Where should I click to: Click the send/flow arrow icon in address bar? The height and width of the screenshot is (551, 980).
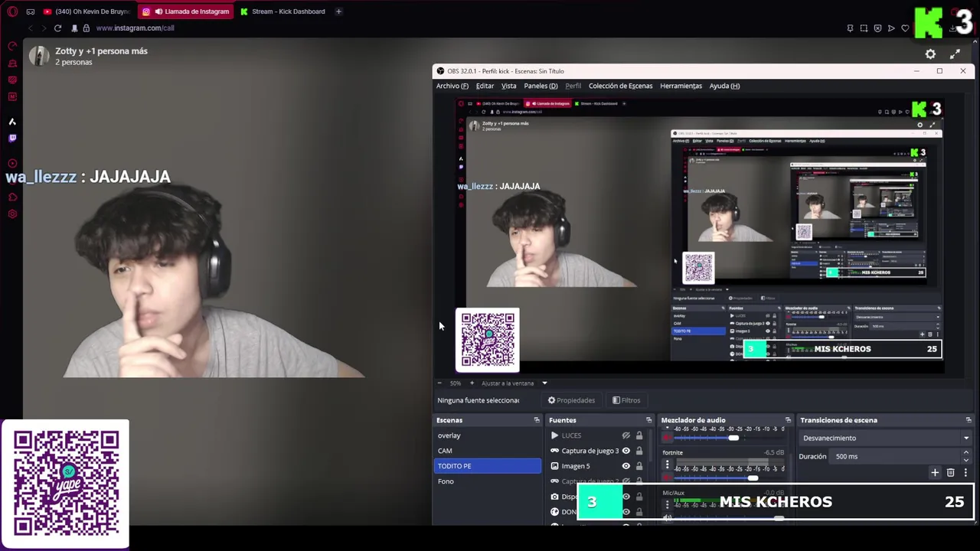click(x=891, y=28)
